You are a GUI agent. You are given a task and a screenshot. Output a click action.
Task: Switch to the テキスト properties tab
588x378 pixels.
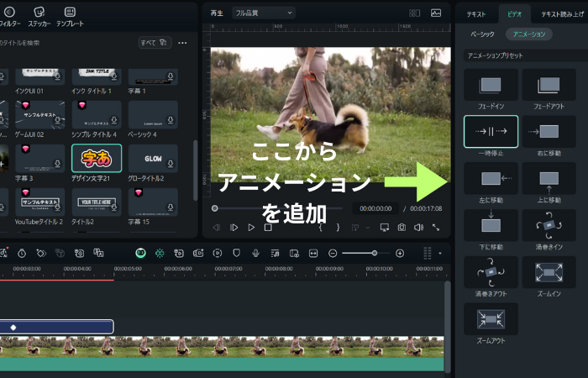pos(476,14)
